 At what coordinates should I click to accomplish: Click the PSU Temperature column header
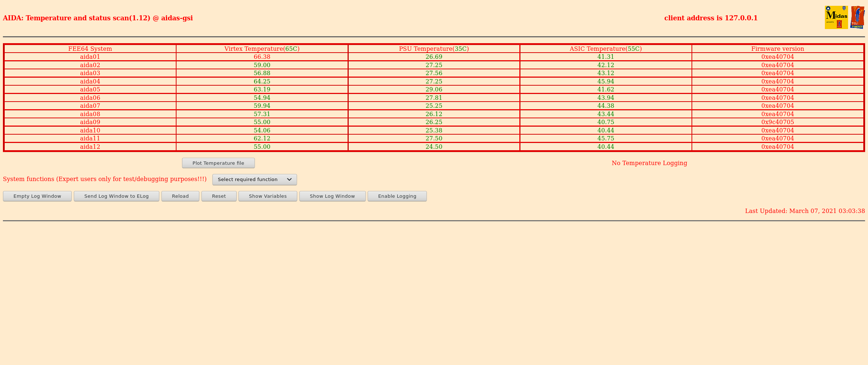[x=433, y=49]
